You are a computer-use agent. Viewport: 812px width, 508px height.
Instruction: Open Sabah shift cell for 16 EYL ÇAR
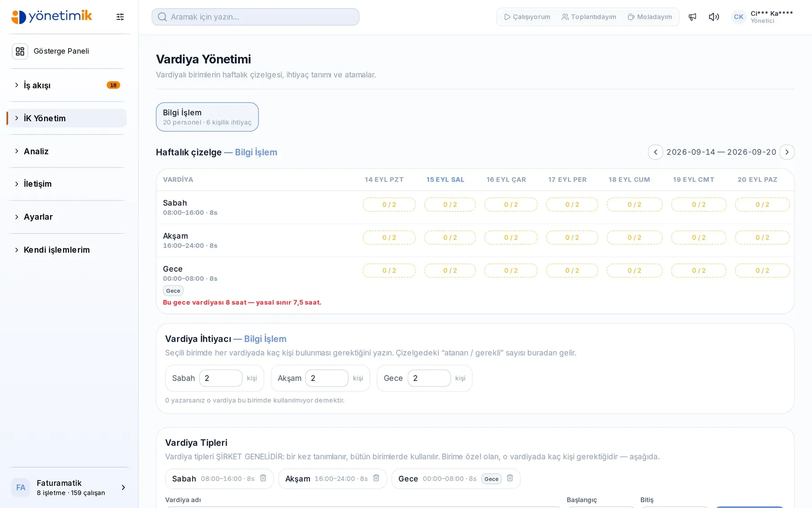coord(511,204)
